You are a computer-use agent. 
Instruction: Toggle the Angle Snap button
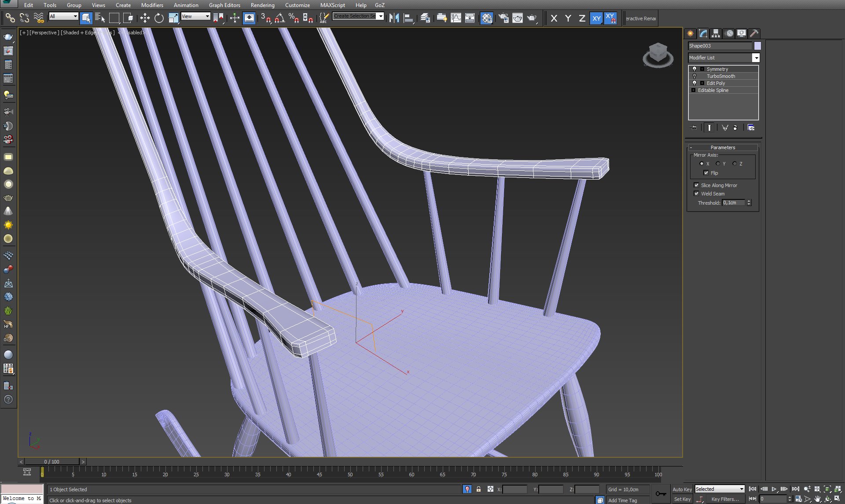tap(280, 18)
